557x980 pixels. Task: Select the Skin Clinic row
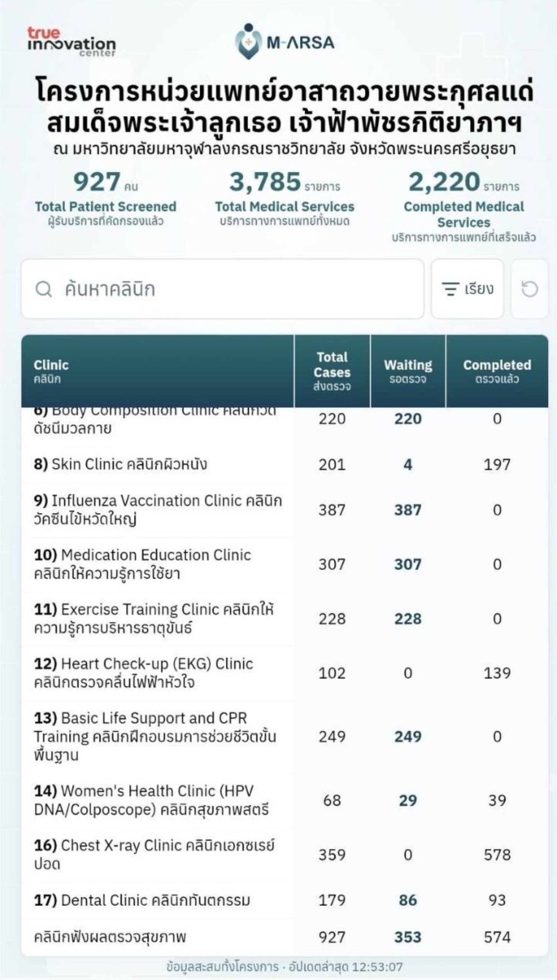pos(285,464)
